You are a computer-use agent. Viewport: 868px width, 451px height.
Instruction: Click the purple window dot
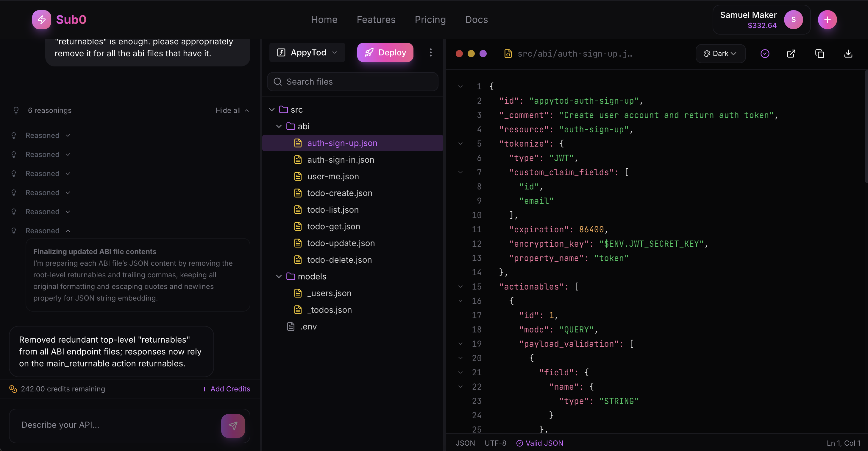483,54
